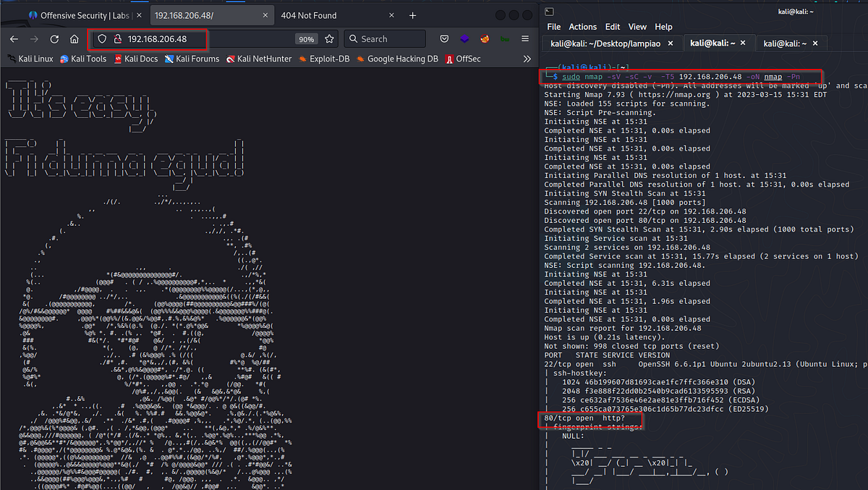Open Firefox application menu (hamburger icon)
The height and width of the screenshot is (490, 868).
[526, 38]
